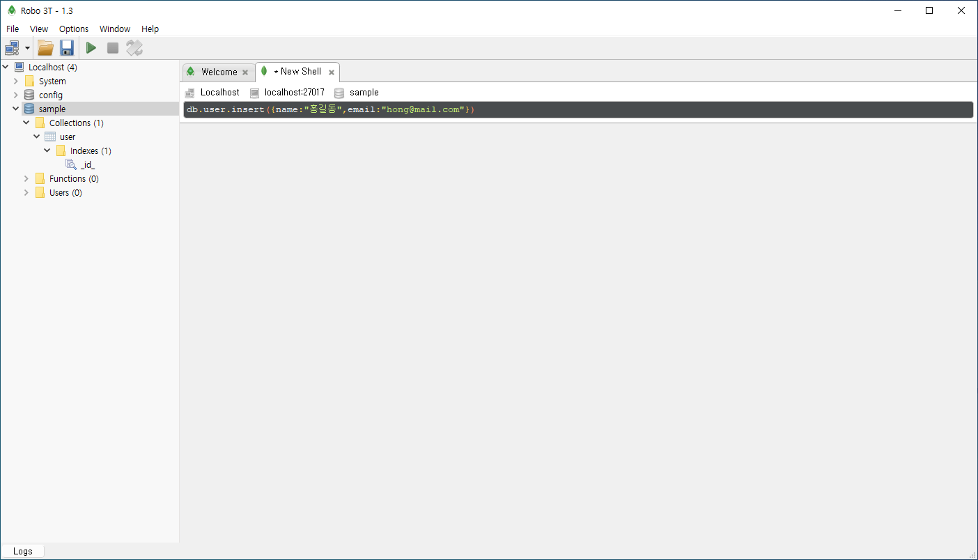Select Functions (0) in the tree
Image resolution: width=978 pixels, height=560 pixels.
pyautogui.click(x=74, y=178)
